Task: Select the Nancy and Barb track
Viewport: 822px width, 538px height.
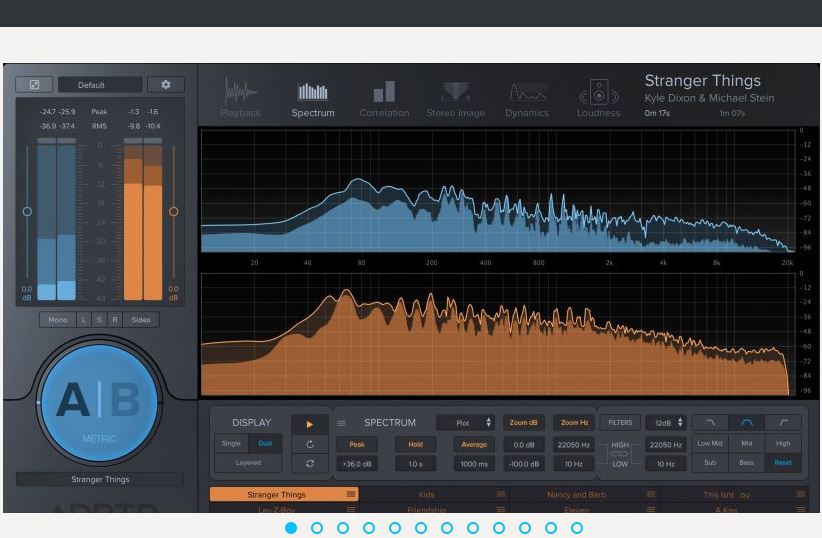Action: (x=583, y=494)
